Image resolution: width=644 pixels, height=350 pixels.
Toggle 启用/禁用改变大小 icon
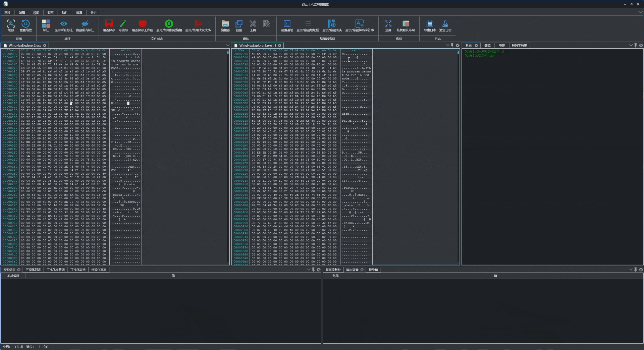[198, 24]
